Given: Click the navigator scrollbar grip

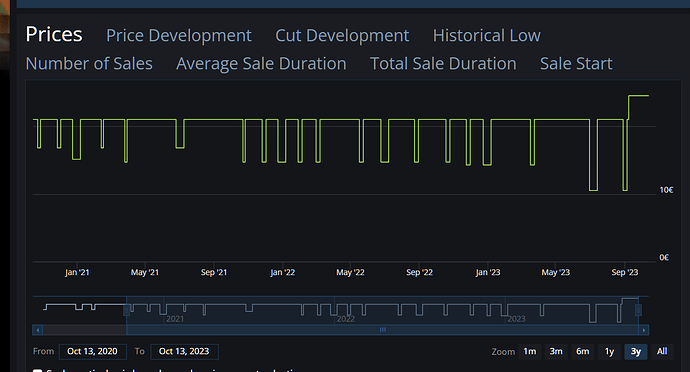Looking at the screenshot, I should click(x=383, y=330).
